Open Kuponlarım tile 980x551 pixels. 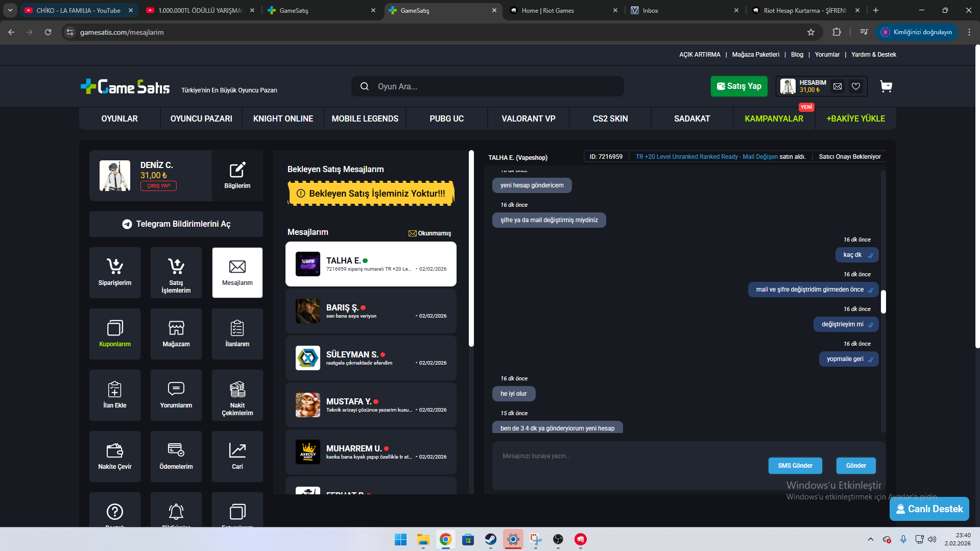coord(115,334)
